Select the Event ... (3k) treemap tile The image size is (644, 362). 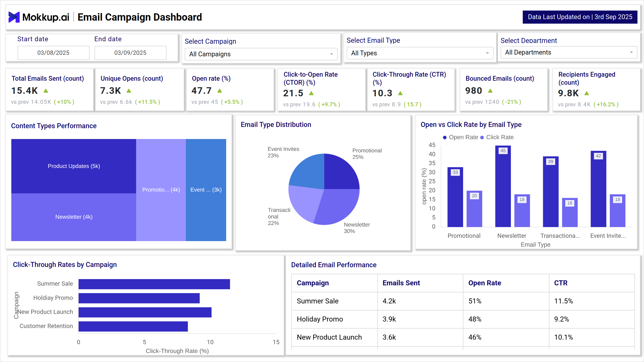pyautogui.click(x=206, y=190)
